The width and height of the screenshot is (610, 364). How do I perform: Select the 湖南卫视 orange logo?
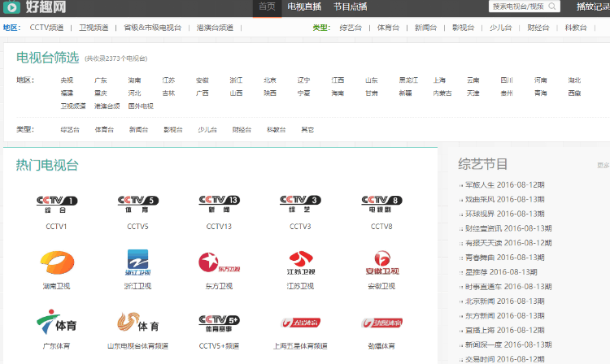tap(57, 263)
